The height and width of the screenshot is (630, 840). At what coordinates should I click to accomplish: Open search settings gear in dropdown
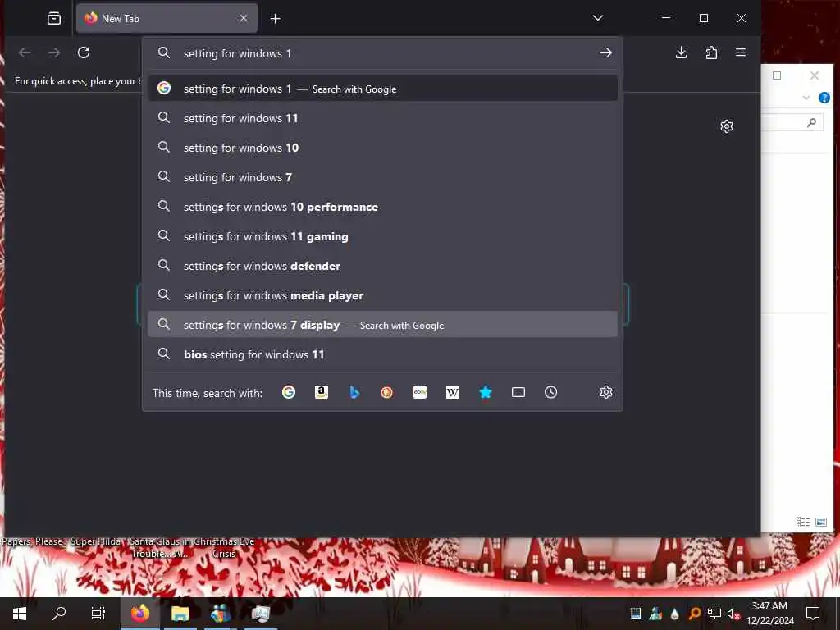606,392
